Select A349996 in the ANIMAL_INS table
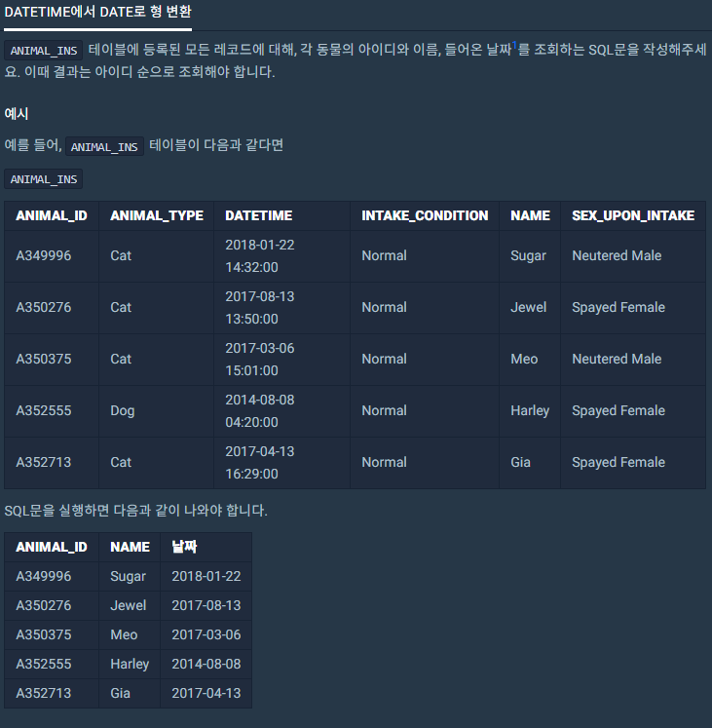Viewport: 712px width, 728px height. (x=44, y=255)
